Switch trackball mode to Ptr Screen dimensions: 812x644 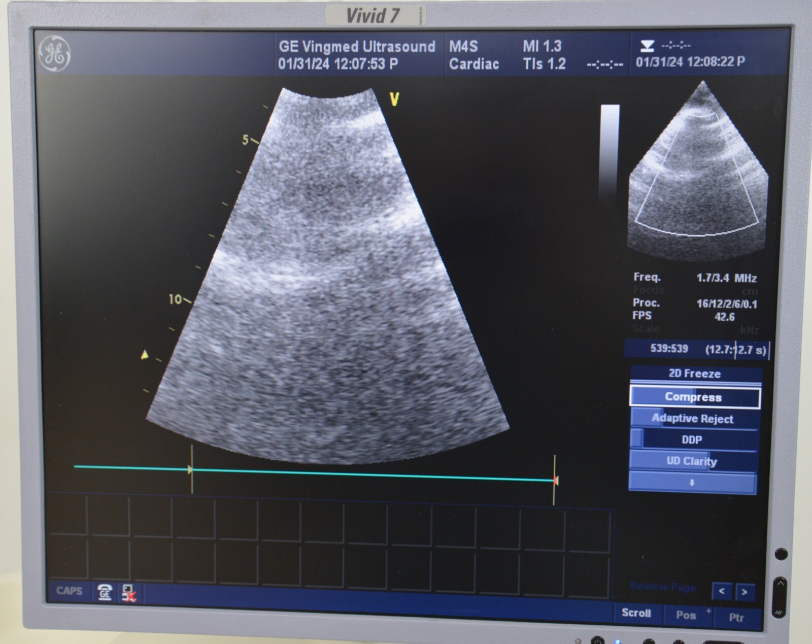pyautogui.click(x=736, y=617)
